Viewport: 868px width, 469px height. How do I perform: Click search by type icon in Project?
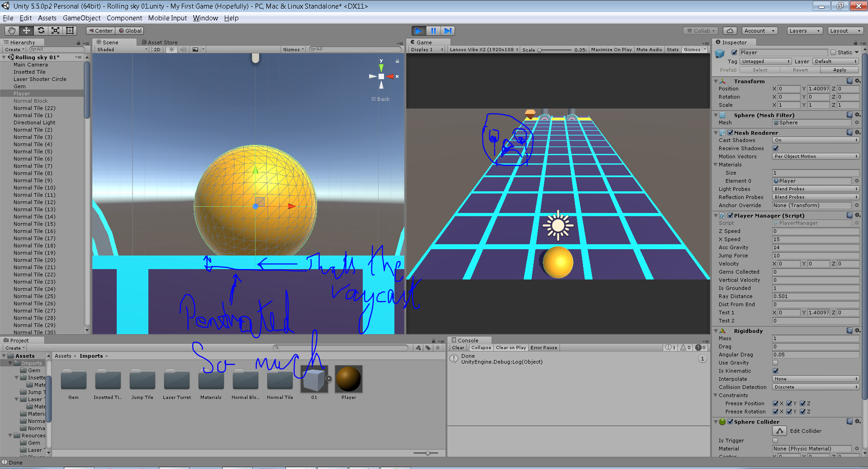[418, 348]
